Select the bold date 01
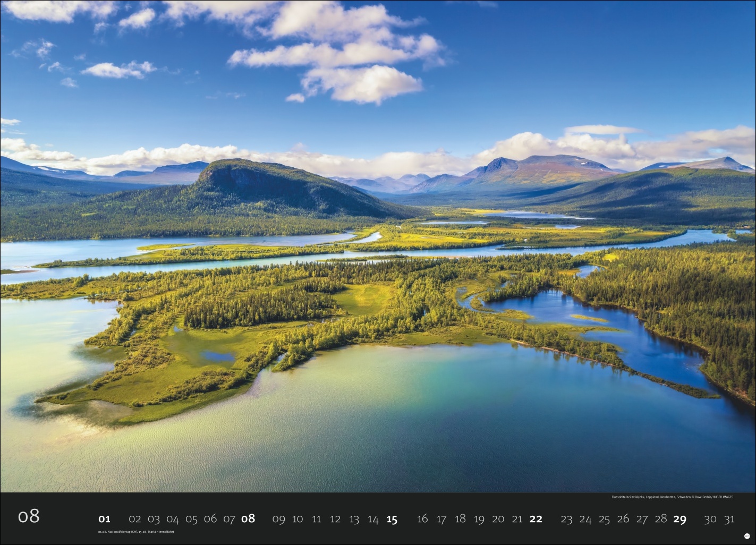The width and height of the screenshot is (756, 545). 104,519
